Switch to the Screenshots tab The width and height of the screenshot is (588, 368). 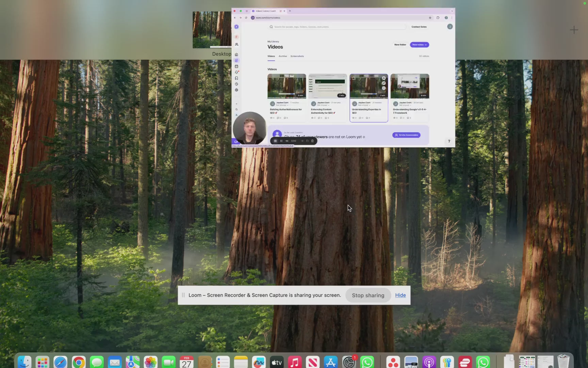(297, 56)
